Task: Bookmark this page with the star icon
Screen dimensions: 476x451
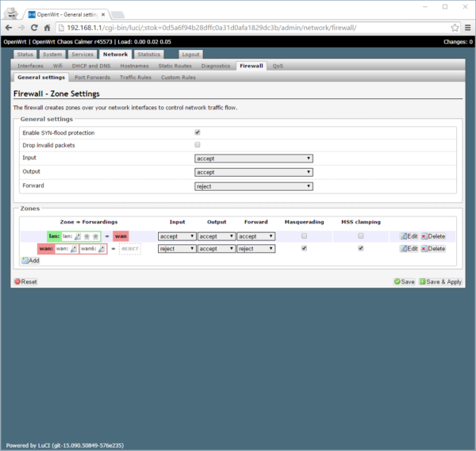Action: [x=452, y=28]
